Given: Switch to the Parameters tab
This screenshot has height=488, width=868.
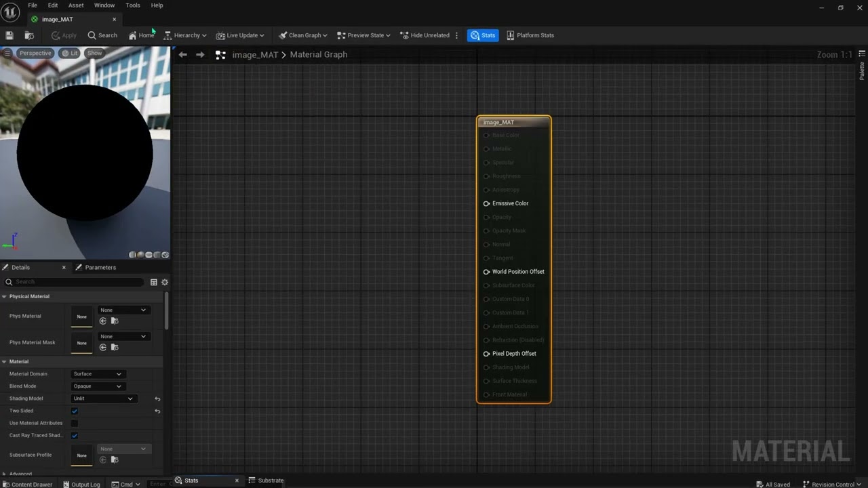Looking at the screenshot, I should (x=96, y=268).
